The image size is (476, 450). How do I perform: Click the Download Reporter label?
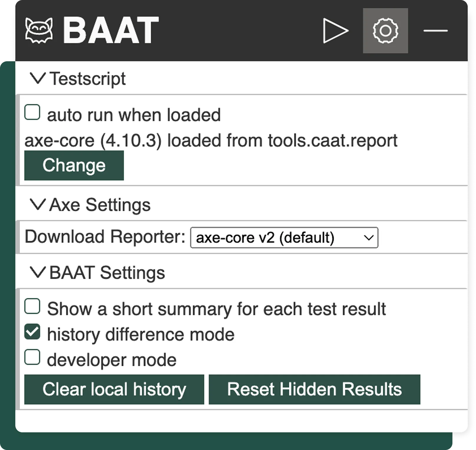105,237
